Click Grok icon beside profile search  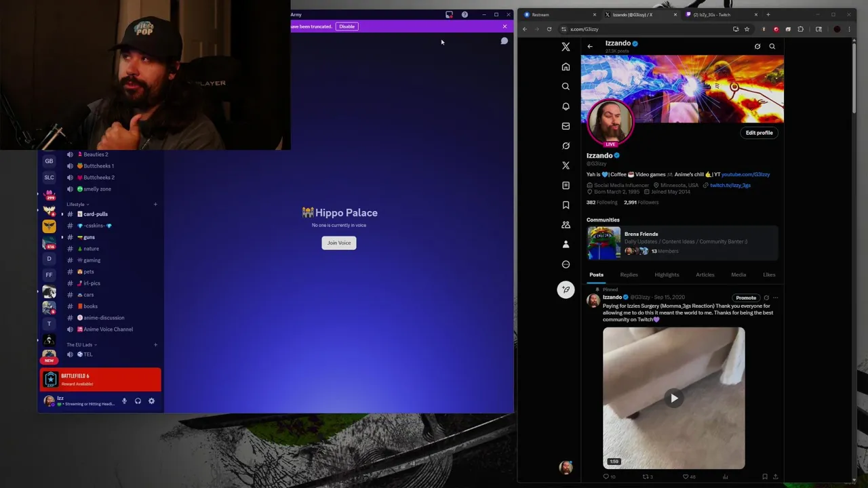click(757, 46)
